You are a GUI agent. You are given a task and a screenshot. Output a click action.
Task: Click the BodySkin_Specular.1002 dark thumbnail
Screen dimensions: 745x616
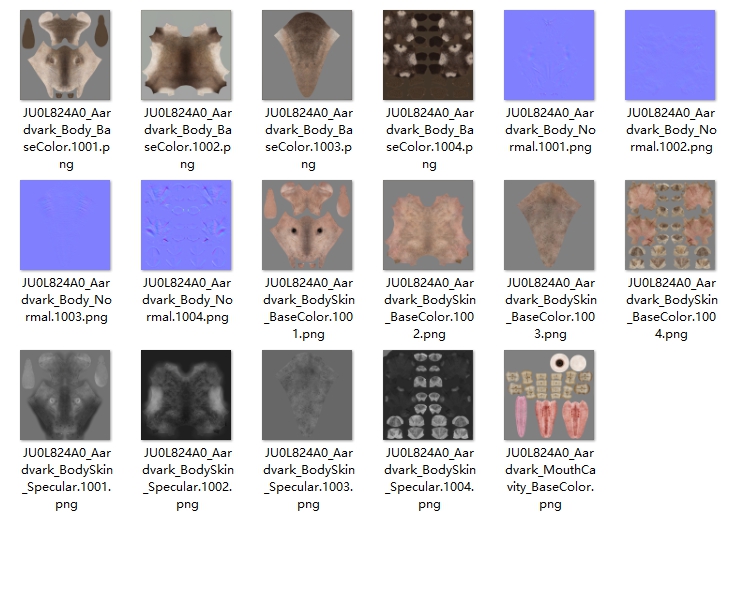186,395
